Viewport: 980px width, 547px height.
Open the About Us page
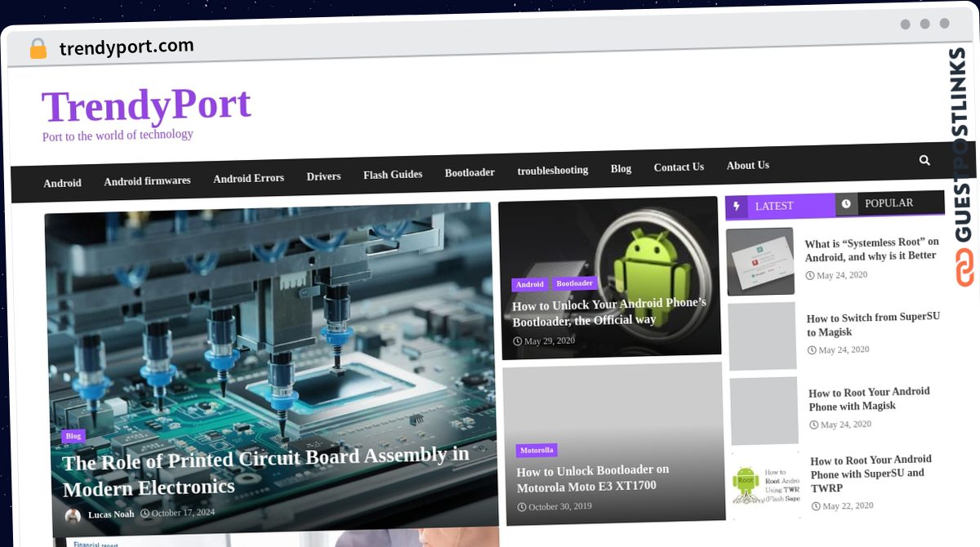[748, 165]
